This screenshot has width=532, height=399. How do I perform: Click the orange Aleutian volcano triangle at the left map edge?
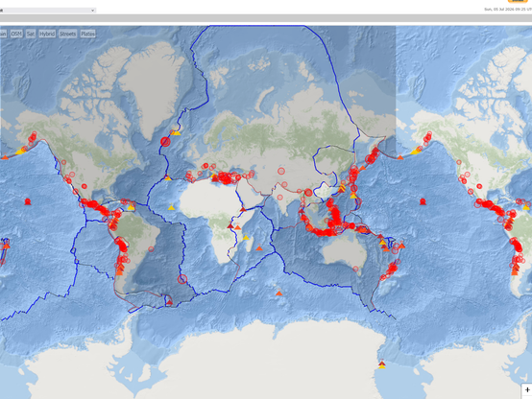point(5,157)
